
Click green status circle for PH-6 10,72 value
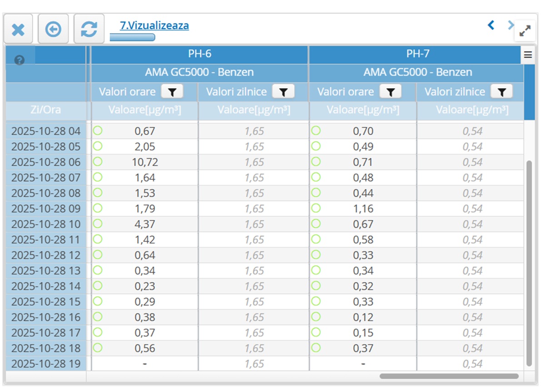[98, 162]
